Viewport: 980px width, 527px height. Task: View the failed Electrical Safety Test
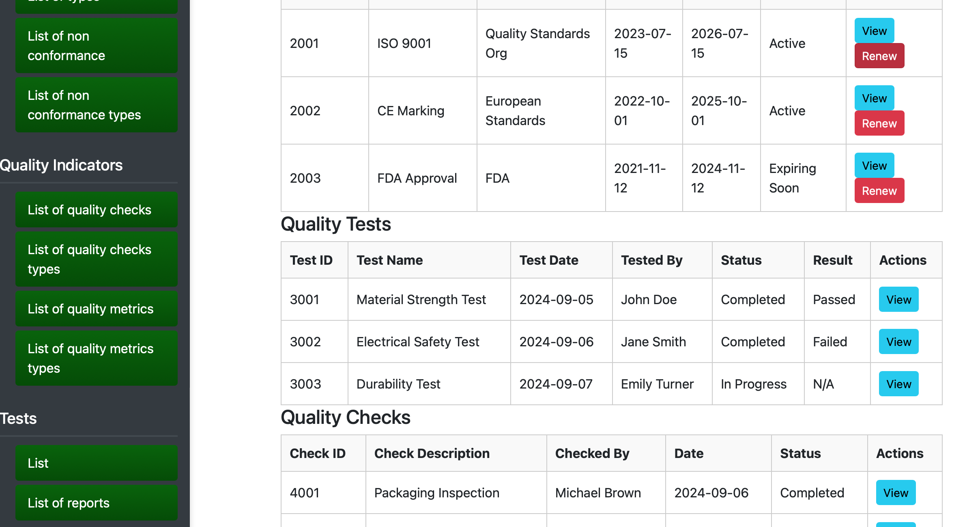click(x=898, y=341)
